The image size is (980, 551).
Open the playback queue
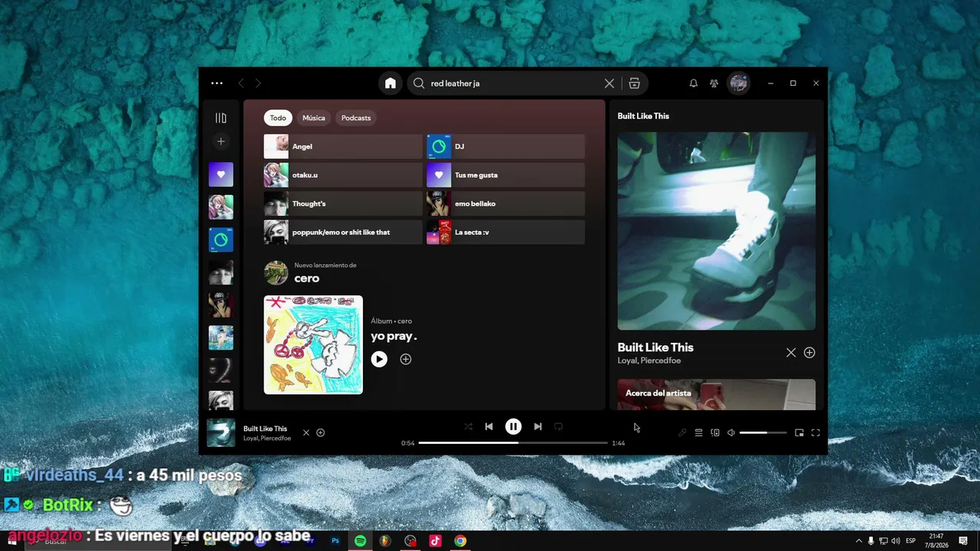click(x=698, y=433)
